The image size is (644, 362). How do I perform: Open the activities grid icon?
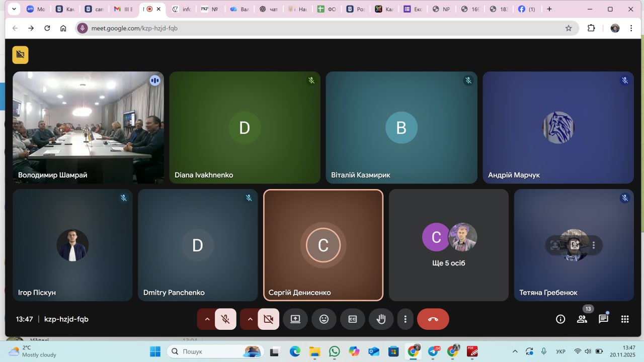click(x=625, y=319)
